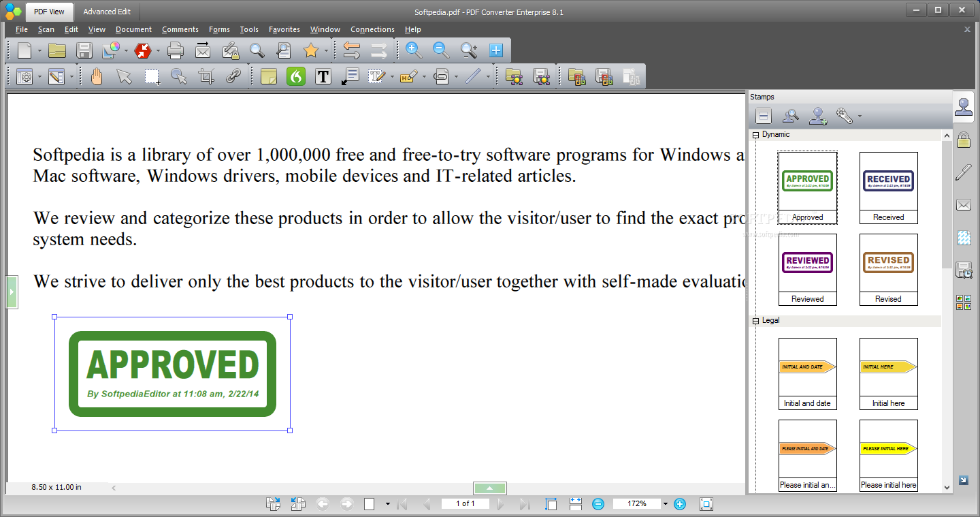Open the stamp tools wrench dropdown
The height and width of the screenshot is (517, 980).
[x=860, y=116]
